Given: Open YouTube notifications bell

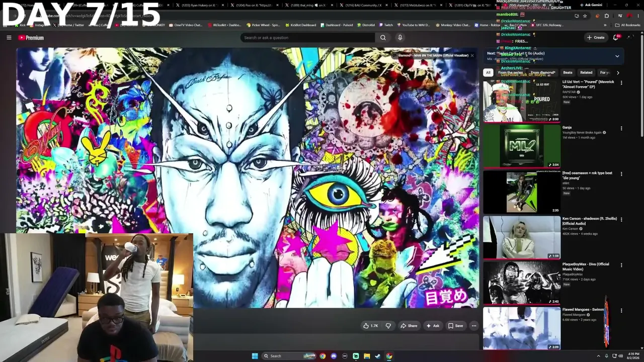Looking at the screenshot, I should coord(616,38).
